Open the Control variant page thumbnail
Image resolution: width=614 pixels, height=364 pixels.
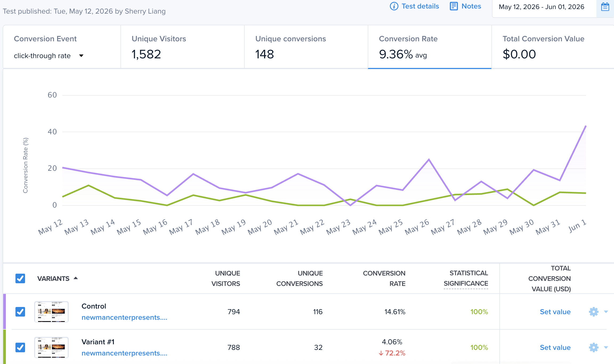[x=51, y=312]
